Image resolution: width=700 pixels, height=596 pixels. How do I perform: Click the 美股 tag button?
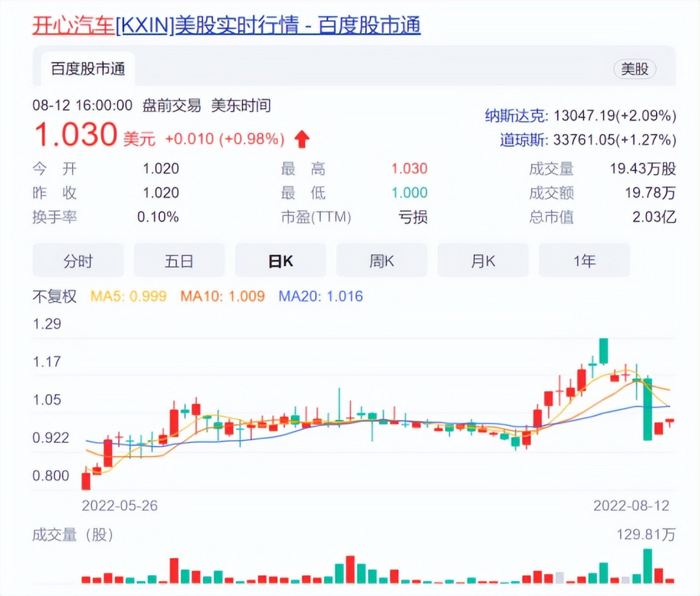635,69
